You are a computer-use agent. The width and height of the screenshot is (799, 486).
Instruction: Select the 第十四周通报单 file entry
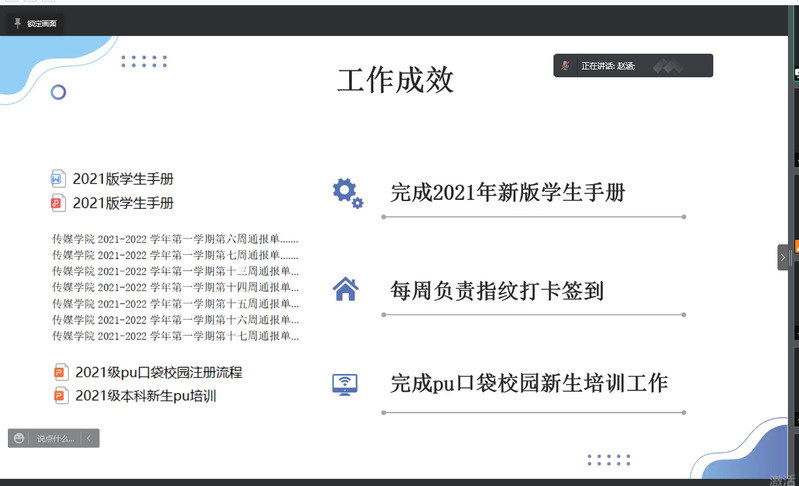175,288
